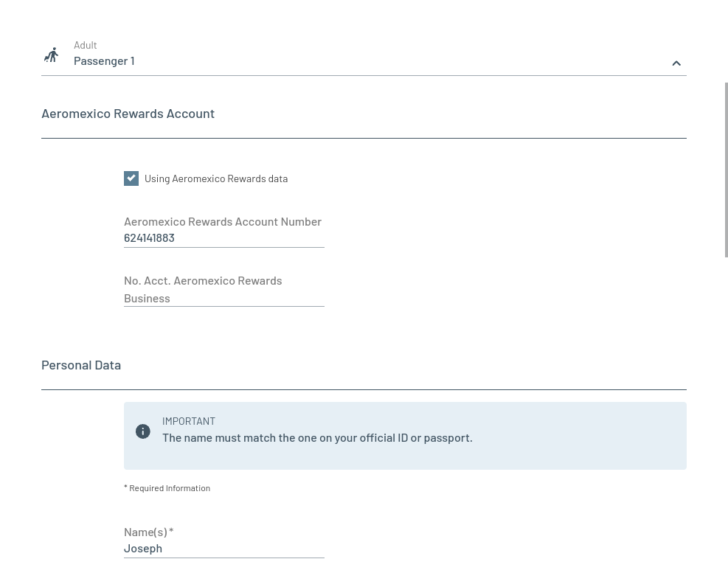
Task: Uncheck Using Aeromexico Rewards data checkbox
Action: (x=131, y=178)
